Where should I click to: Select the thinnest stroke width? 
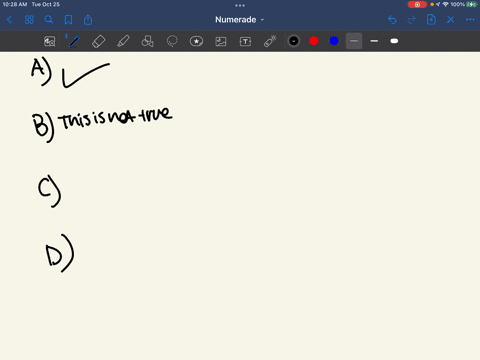point(354,41)
